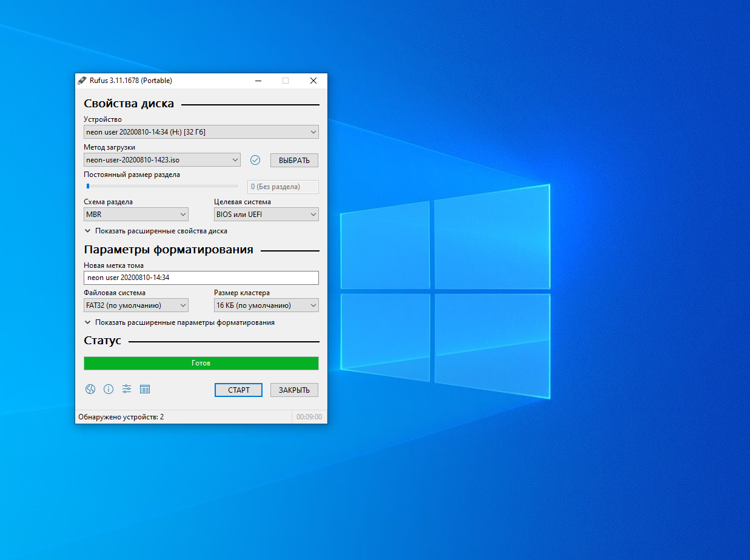Open the About info icon
Viewport: 750px width, 560px height.
pyautogui.click(x=109, y=389)
